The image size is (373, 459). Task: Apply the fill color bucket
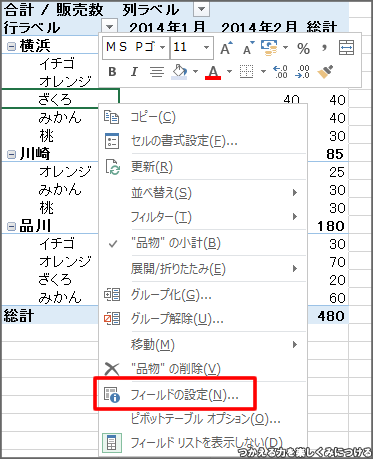[180, 72]
